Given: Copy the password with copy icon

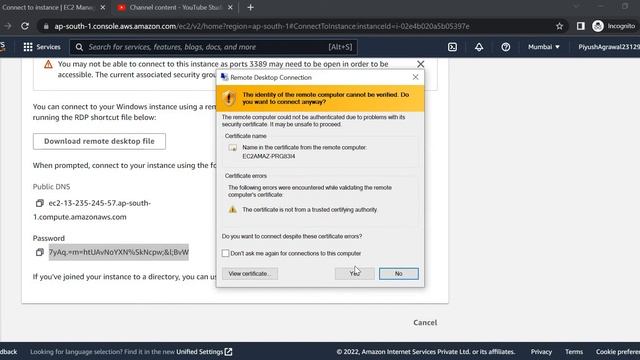Looking at the screenshot, I should pos(40,252).
